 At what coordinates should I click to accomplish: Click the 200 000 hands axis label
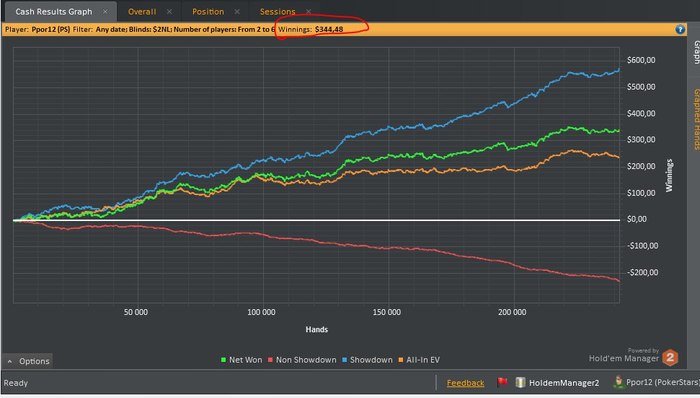coord(512,312)
